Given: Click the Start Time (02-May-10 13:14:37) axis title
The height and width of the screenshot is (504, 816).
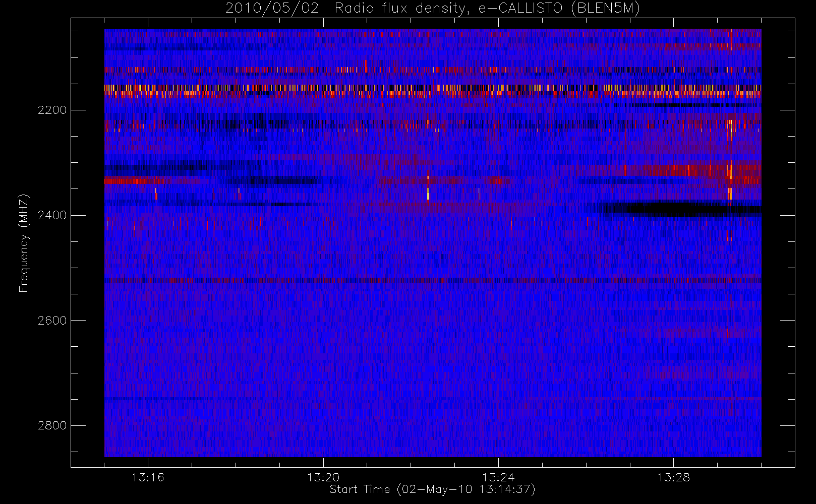Looking at the screenshot, I should (x=433, y=489).
